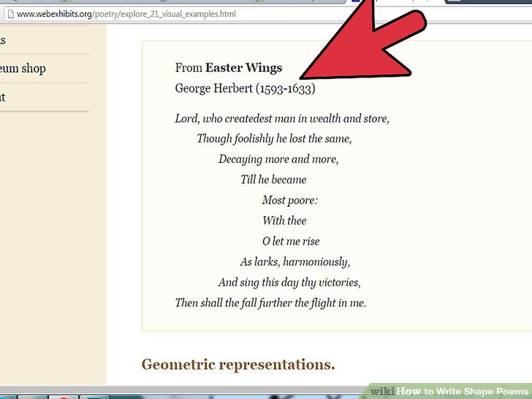This screenshot has height=399, width=532.
Task: Click the line "Till he became"
Action: point(273,180)
